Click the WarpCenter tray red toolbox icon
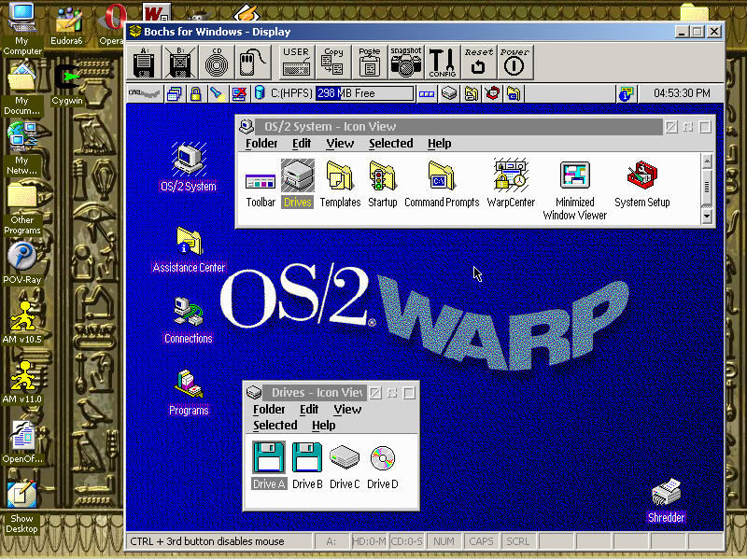This screenshot has width=747, height=560. pos(492,93)
